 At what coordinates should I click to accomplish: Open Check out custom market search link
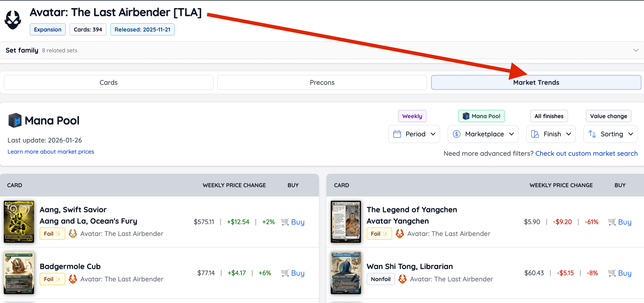[x=586, y=153]
